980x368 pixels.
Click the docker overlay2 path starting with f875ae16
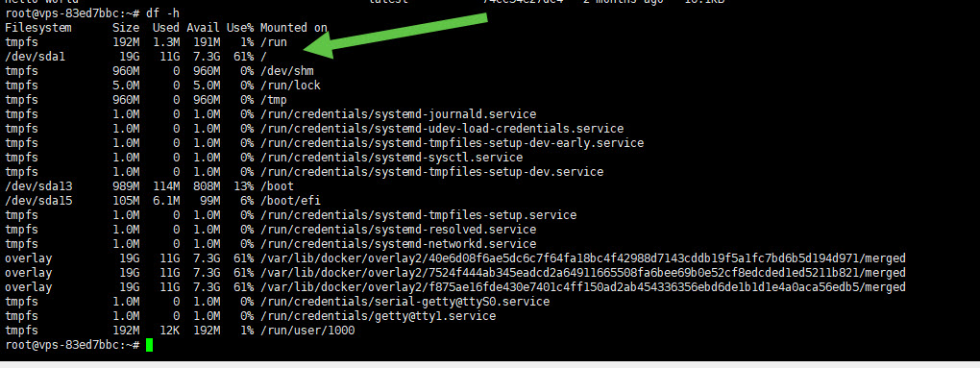tap(583, 286)
